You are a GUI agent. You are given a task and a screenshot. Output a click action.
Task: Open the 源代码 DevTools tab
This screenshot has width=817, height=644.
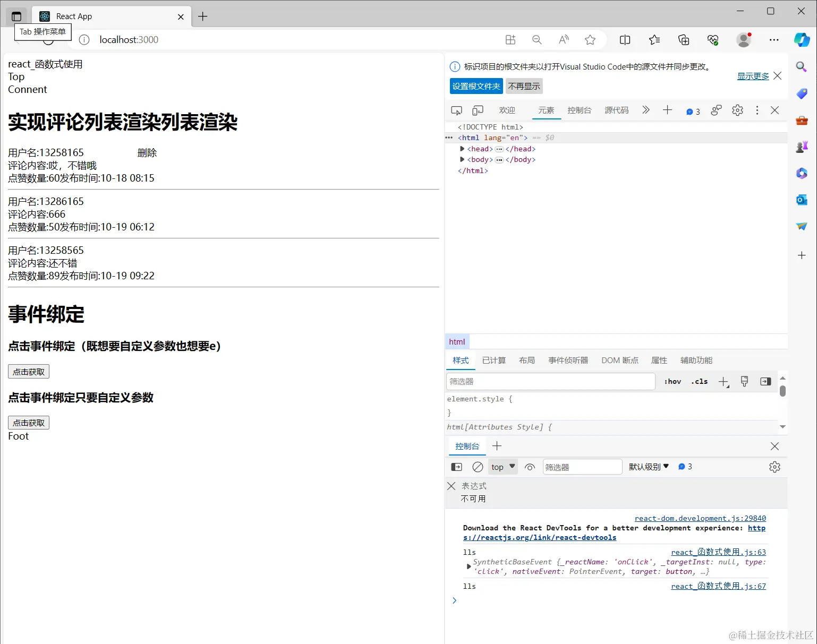(617, 110)
